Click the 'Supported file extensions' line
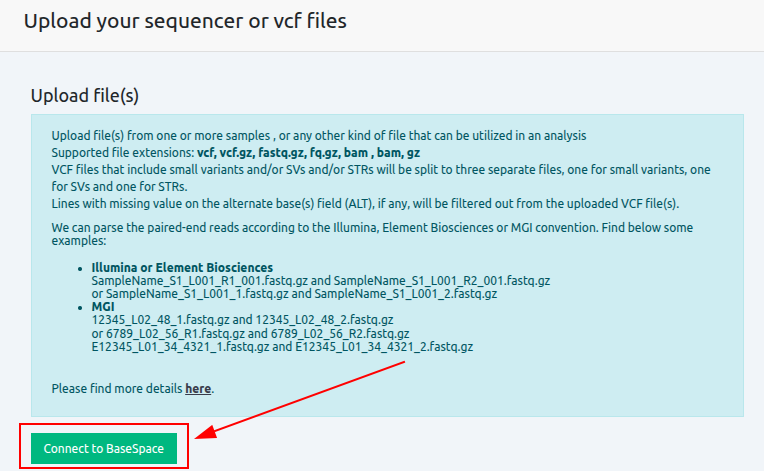Image resolution: width=764 pixels, height=471 pixels. (235, 152)
